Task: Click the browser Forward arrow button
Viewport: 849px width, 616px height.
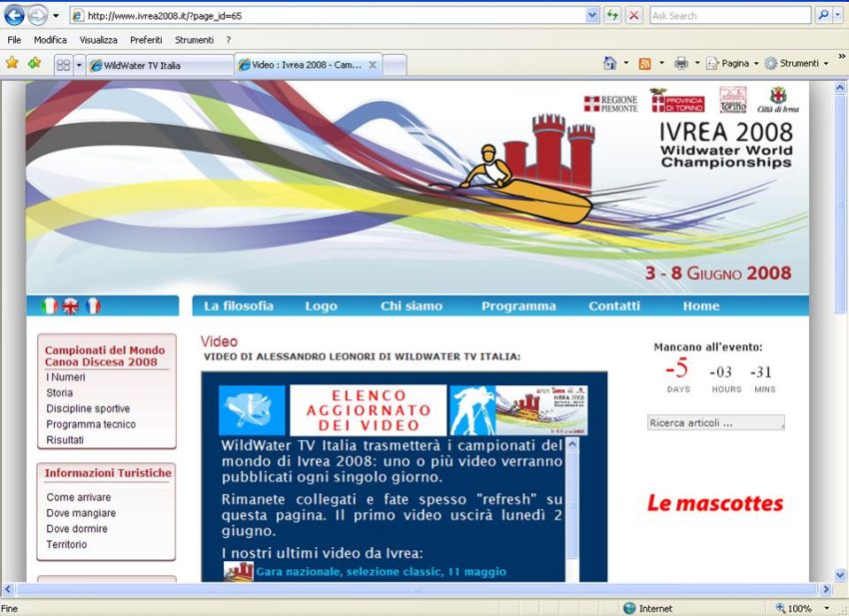Action: tap(37, 16)
